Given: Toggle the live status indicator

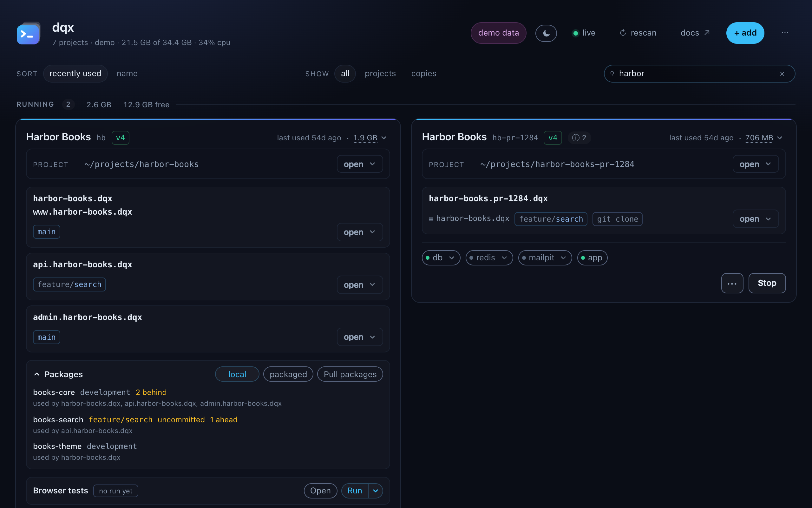Looking at the screenshot, I should point(584,33).
